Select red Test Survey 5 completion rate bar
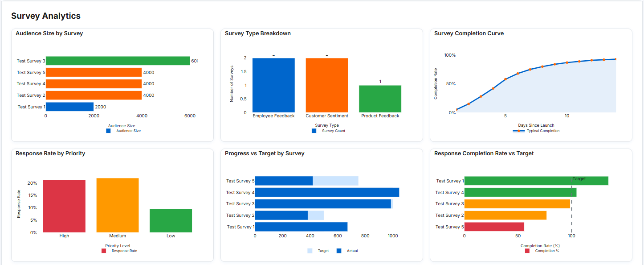The width and height of the screenshot is (644, 265). coord(494,227)
